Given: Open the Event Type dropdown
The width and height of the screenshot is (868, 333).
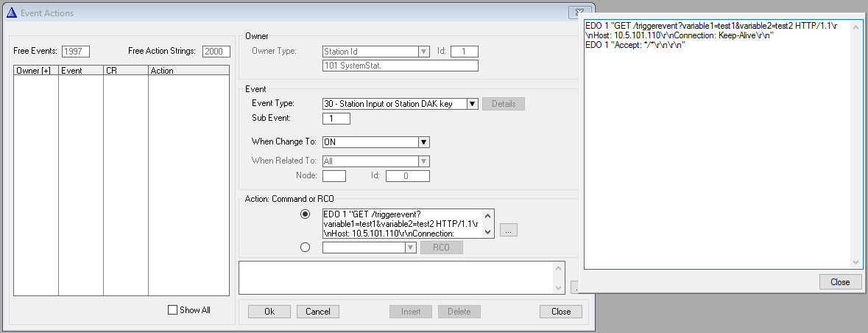Looking at the screenshot, I should (x=472, y=104).
